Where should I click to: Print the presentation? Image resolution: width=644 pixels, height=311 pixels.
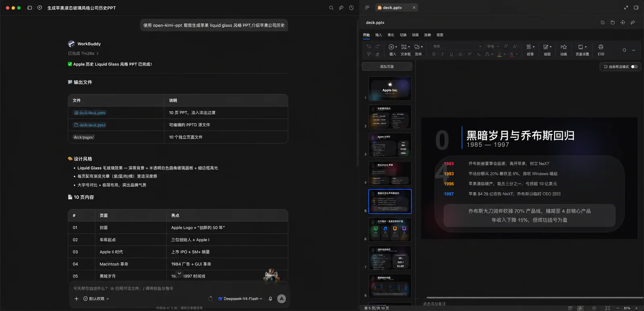point(601,50)
